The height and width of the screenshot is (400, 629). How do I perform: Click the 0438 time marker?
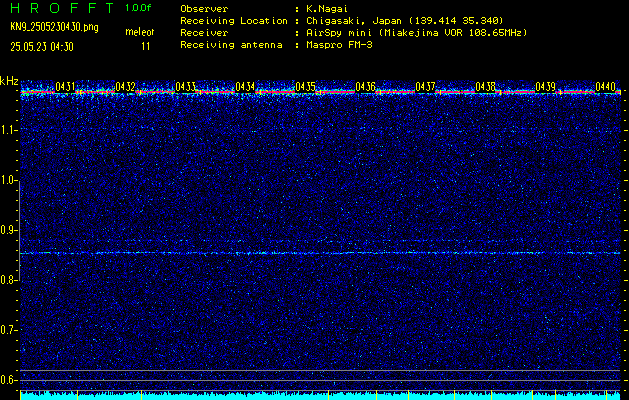(485, 86)
